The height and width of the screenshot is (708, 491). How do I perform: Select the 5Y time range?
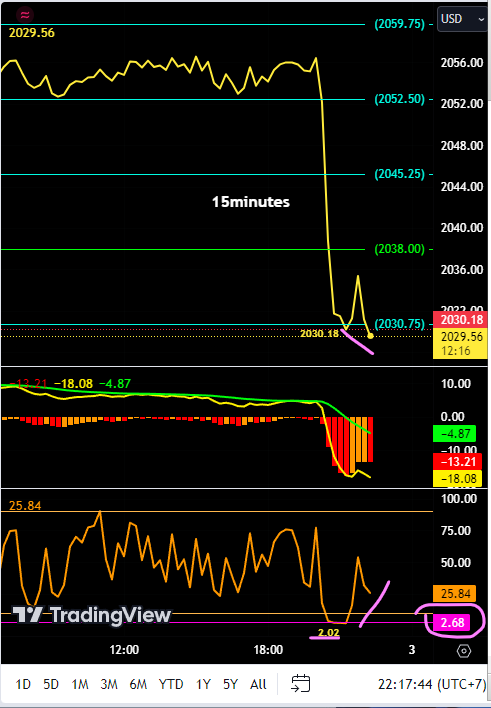230,685
